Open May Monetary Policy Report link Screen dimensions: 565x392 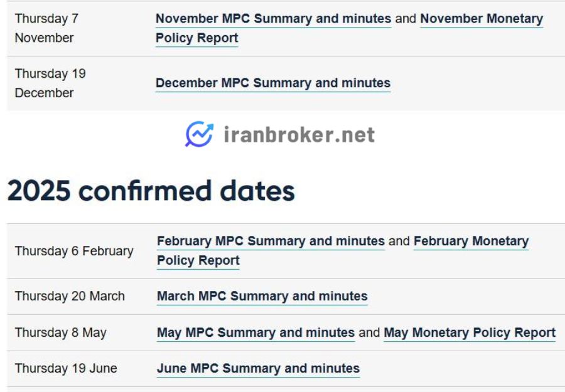point(470,332)
